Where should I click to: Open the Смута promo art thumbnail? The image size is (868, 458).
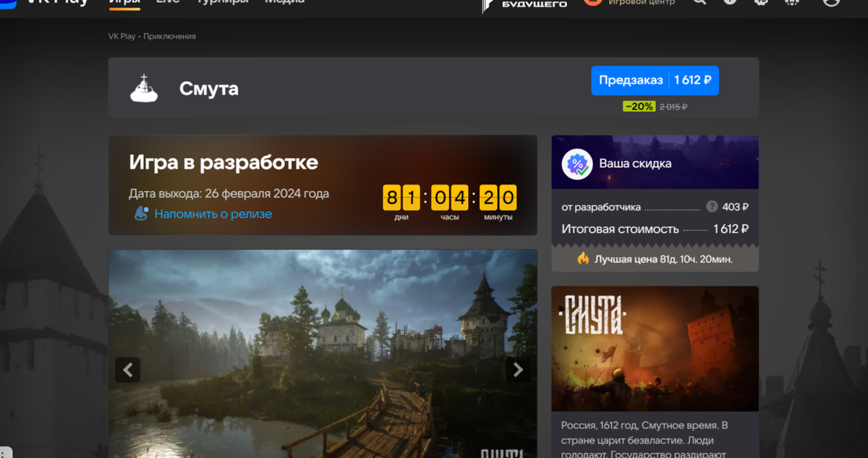[655, 349]
